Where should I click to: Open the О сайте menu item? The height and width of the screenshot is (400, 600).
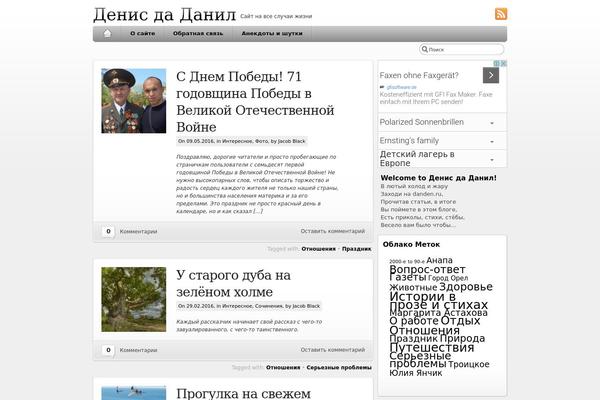142,34
